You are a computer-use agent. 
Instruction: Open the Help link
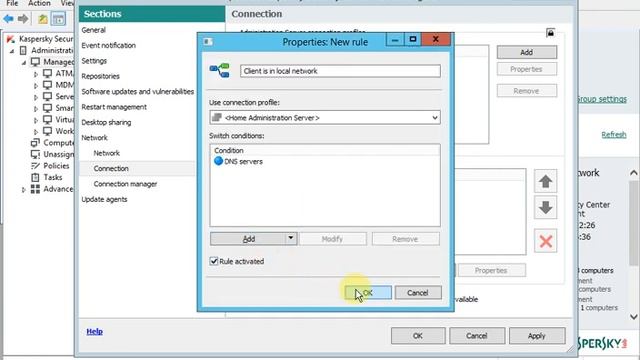tap(94, 331)
